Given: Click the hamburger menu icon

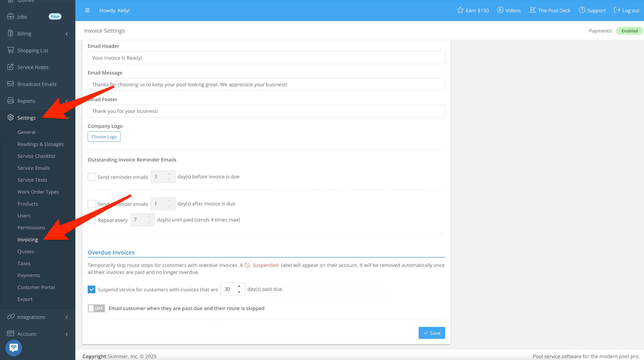Looking at the screenshot, I should [x=87, y=10].
